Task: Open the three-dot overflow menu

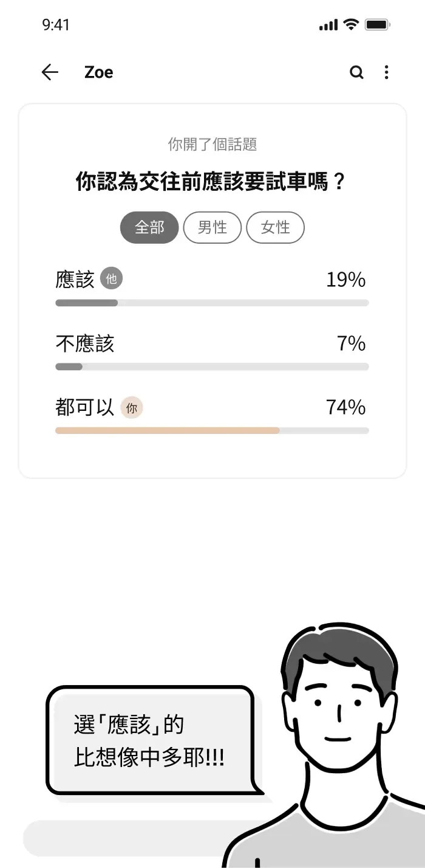Action: (x=387, y=72)
